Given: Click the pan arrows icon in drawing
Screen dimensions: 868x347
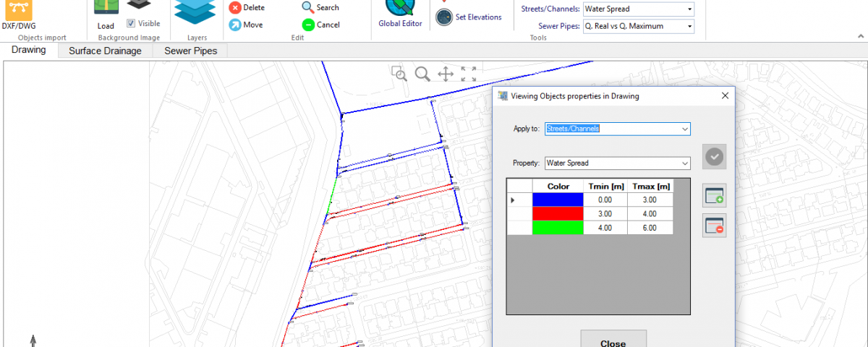Looking at the screenshot, I should (x=446, y=73).
